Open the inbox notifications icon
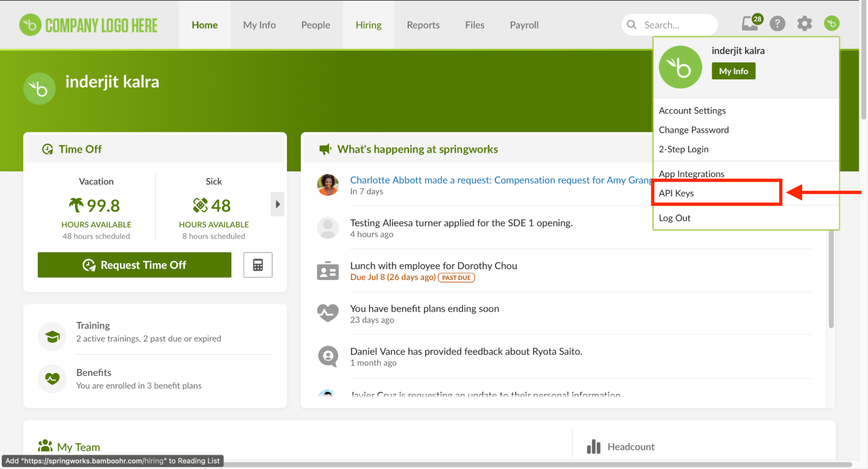 750,24
